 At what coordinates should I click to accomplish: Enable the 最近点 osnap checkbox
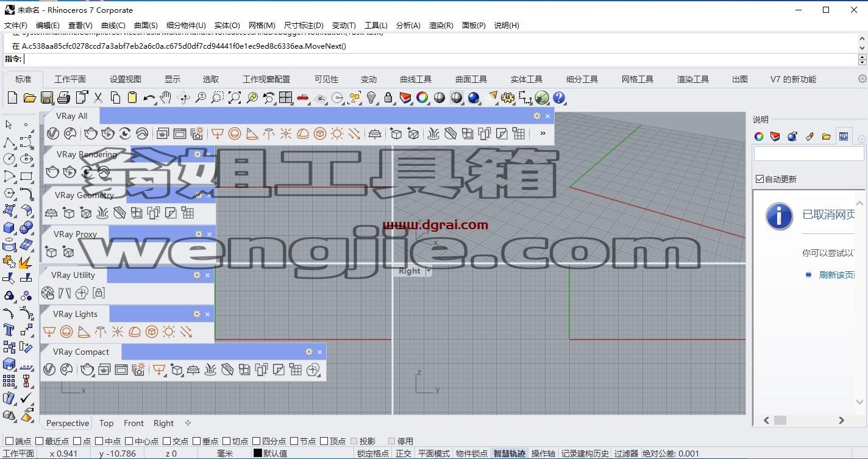point(40,441)
